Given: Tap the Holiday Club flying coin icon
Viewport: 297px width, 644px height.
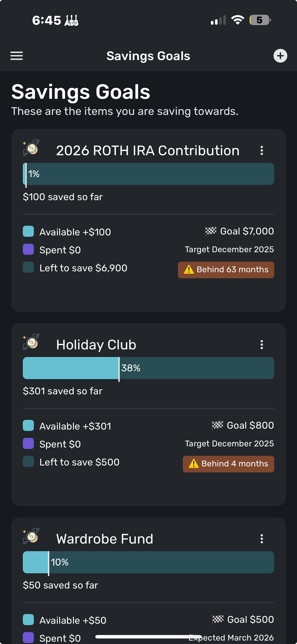Looking at the screenshot, I should [31, 342].
